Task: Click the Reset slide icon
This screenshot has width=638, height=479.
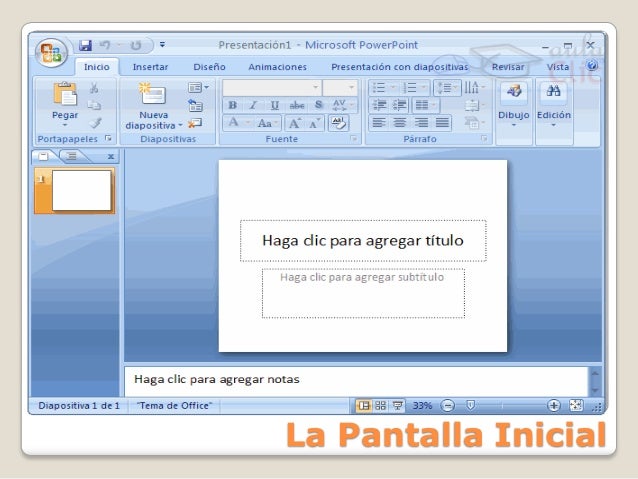Action: (x=195, y=106)
